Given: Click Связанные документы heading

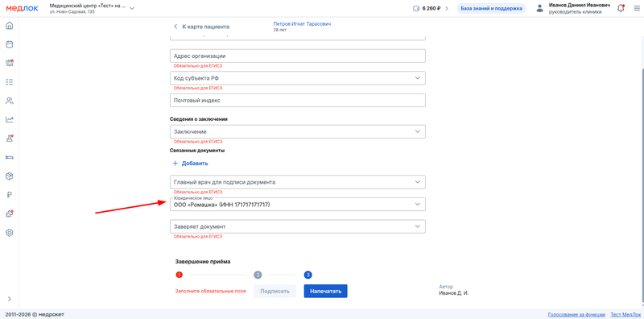Looking at the screenshot, I should pyautogui.click(x=197, y=151).
